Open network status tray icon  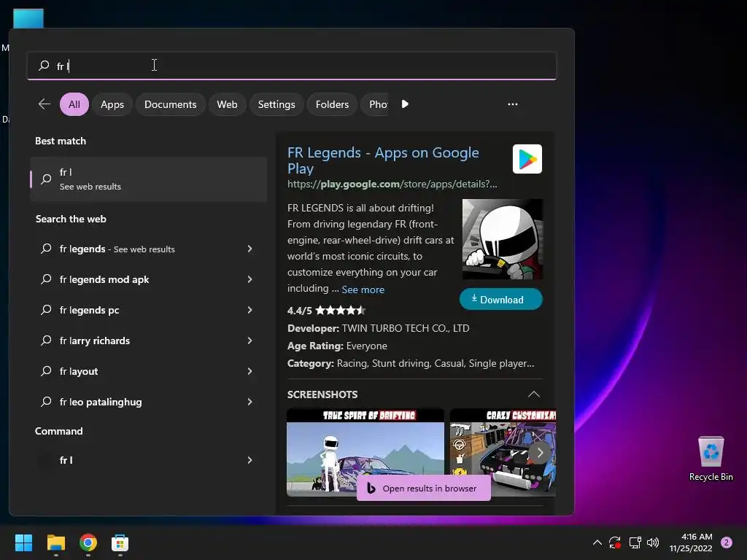(x=635, y=542)
